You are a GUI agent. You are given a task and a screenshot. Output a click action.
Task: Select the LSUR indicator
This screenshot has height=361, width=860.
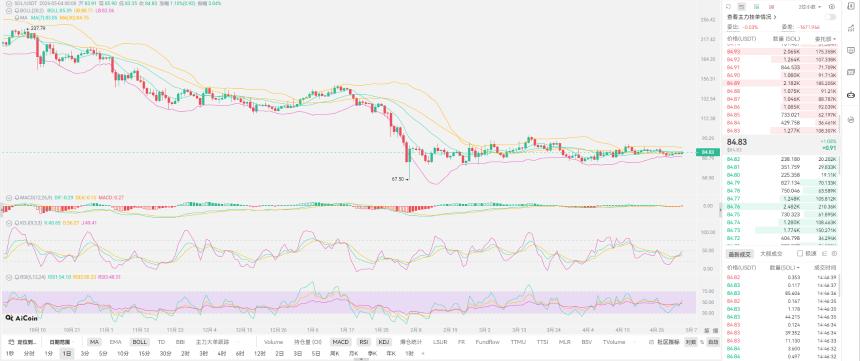(x=440, y=342)
